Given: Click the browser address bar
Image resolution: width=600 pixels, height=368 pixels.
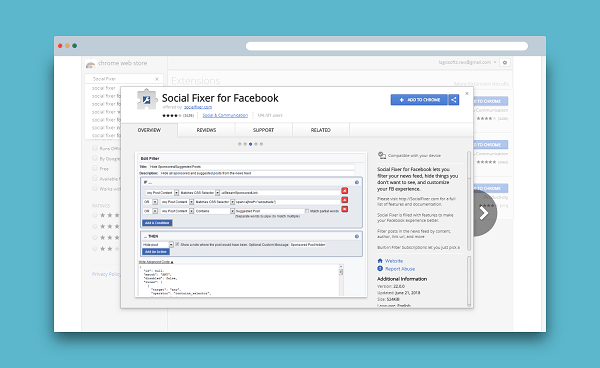Looking at the screenshot, I should coord(387,46).
